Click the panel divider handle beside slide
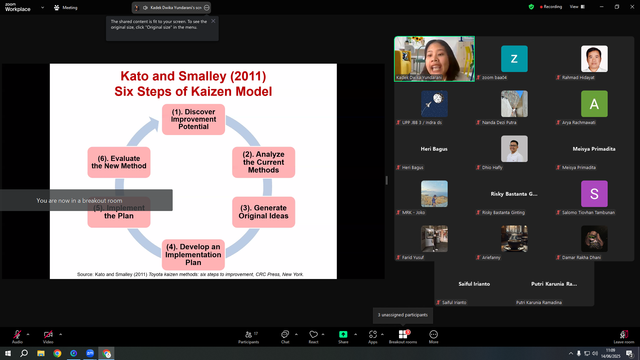 click(387, 180)
